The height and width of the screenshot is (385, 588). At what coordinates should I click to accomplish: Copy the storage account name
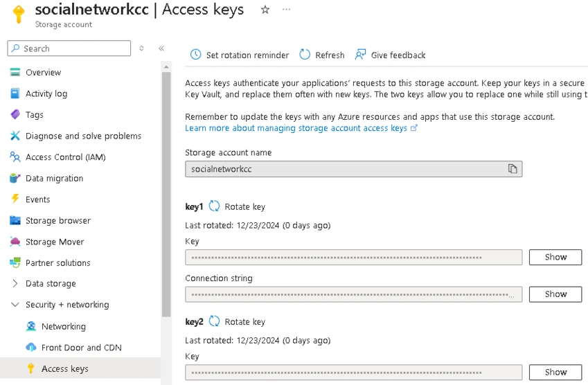click(x=513, y=169)
